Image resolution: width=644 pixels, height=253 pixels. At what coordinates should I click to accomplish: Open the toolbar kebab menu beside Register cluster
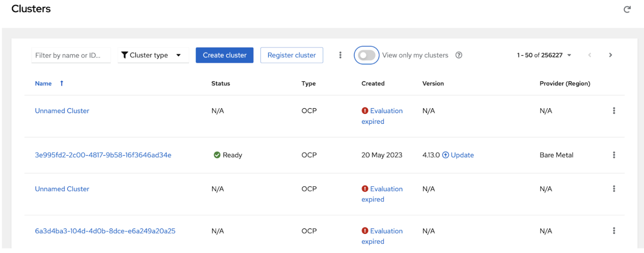coord(340,55)
